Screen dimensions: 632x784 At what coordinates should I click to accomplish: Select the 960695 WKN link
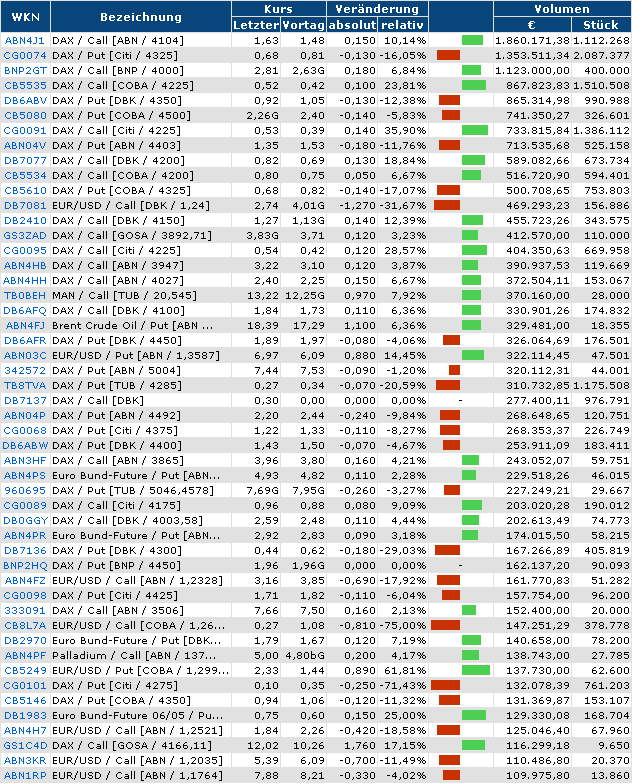pyautogui.click(x=24, y=490)
